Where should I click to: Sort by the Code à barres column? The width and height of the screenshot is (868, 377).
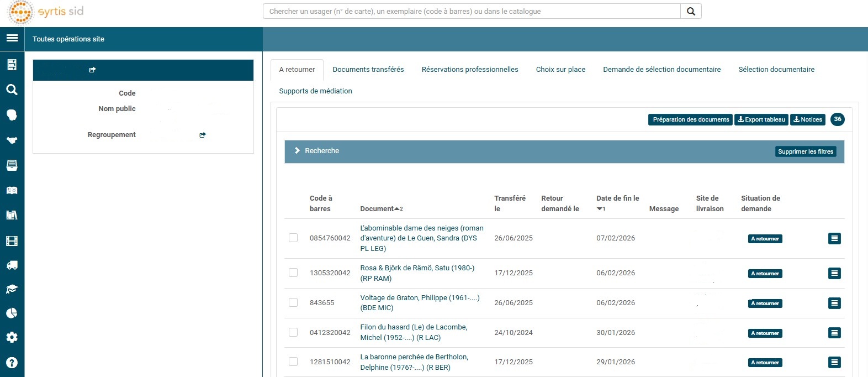point(321,203)
